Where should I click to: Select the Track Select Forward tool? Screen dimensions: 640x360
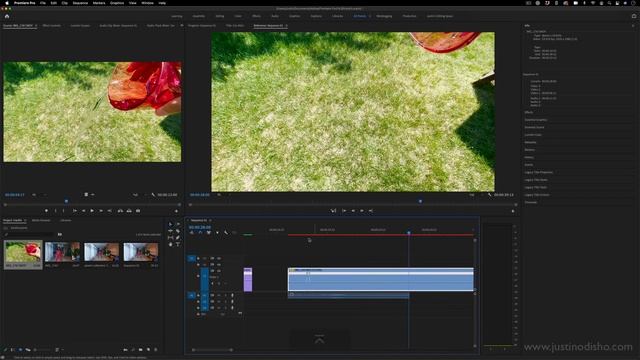coord(178,224)
